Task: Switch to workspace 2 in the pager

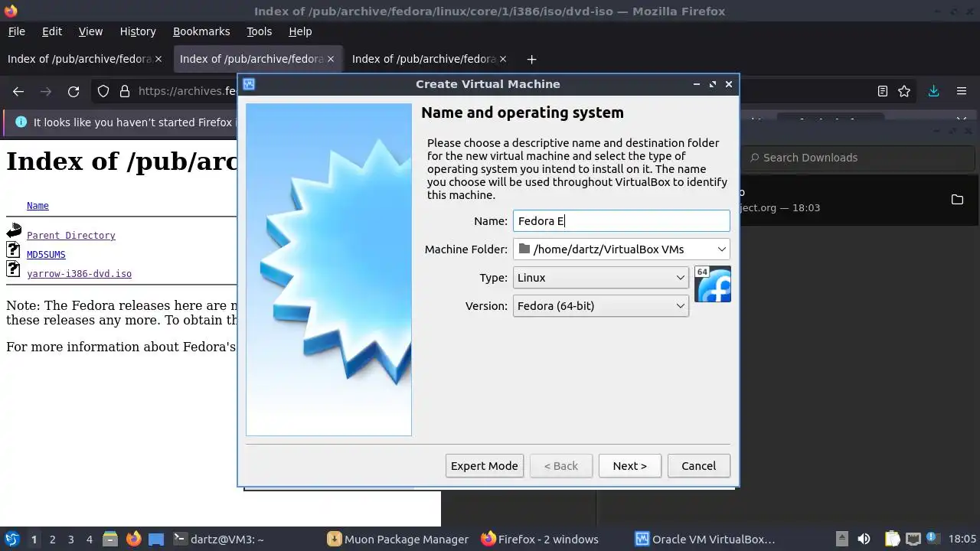Action: (52, 539)
